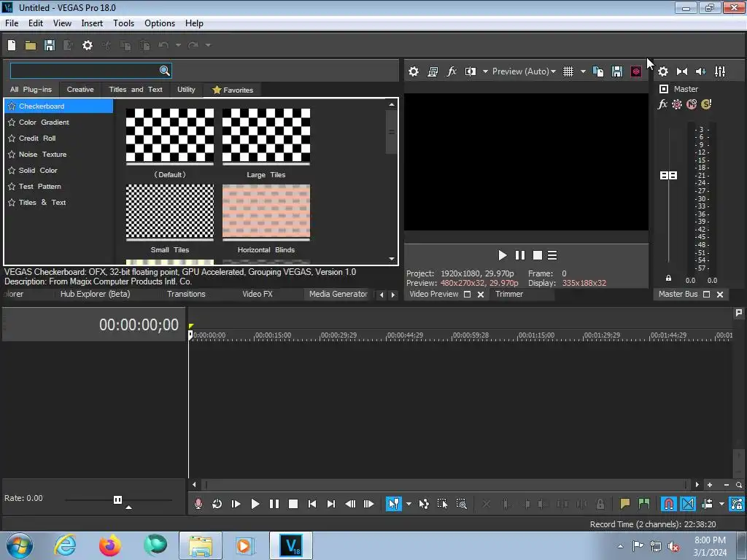Filter plug-ins by Creative category
The height and width of the screenshot is (560, 747).
pyautogui.click(x=80, y=90)
